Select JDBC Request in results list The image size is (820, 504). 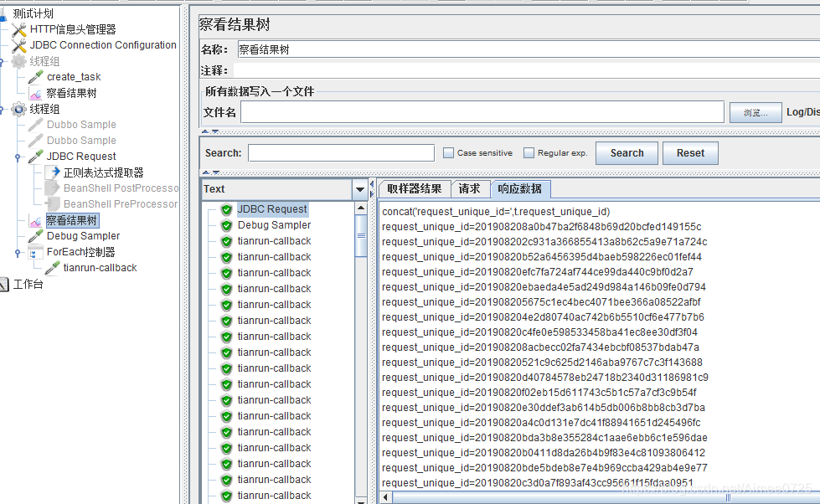(x=272, y=209)
